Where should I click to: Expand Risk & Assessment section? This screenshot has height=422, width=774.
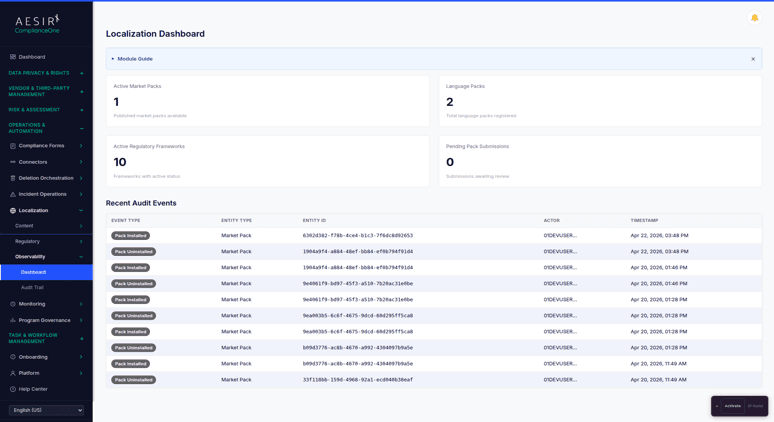click(81, 110)
